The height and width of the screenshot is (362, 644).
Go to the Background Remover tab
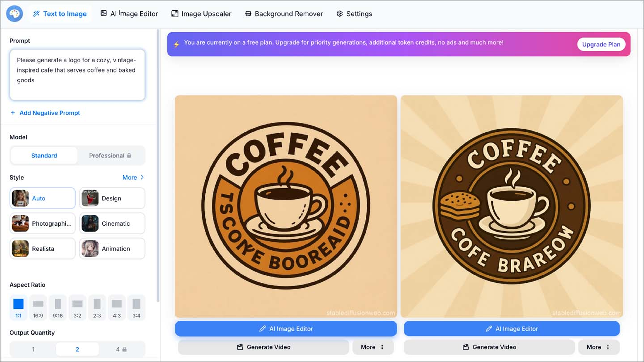284,14
